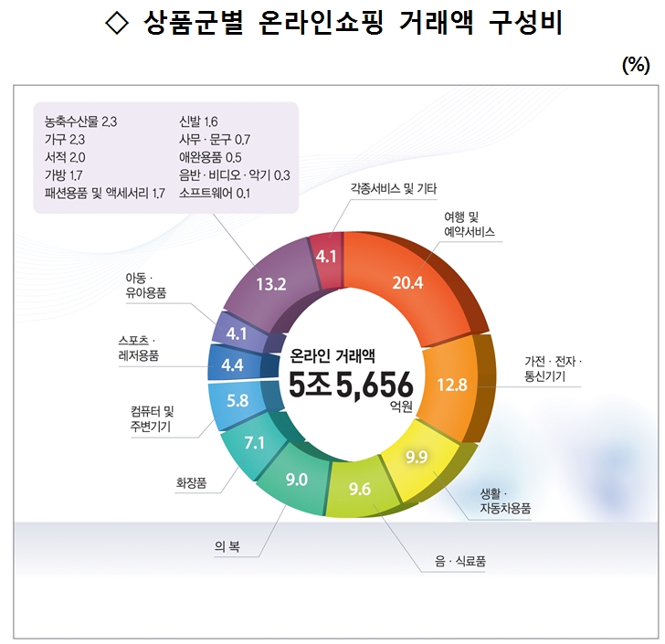665x644 pixels.
Task: Select the 9.9 yellow segment
Action: (x=417, y=457)
